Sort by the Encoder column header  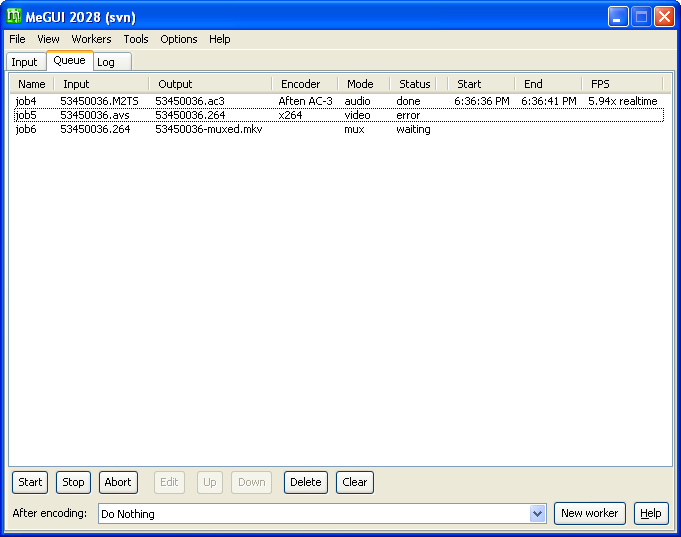(x=304, y=84)
